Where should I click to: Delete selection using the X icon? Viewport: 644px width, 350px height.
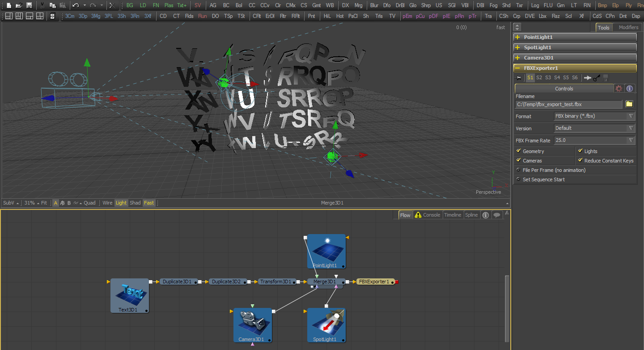pos(112,5)
